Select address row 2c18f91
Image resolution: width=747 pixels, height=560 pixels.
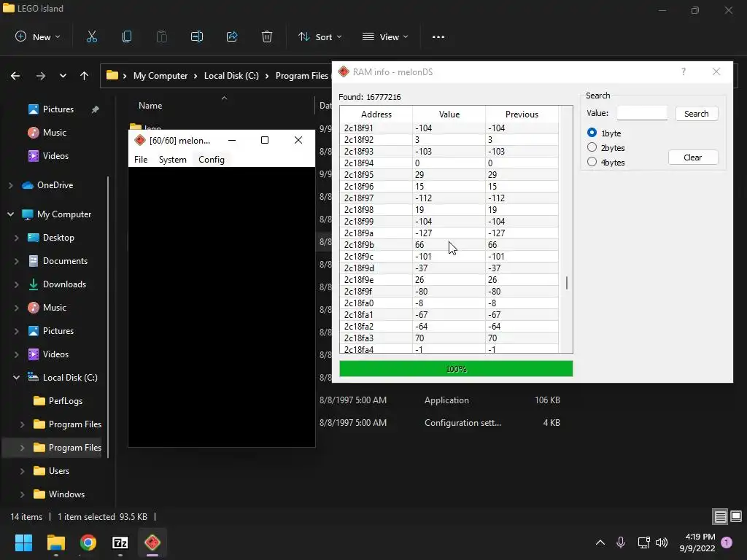coord(449,128)
